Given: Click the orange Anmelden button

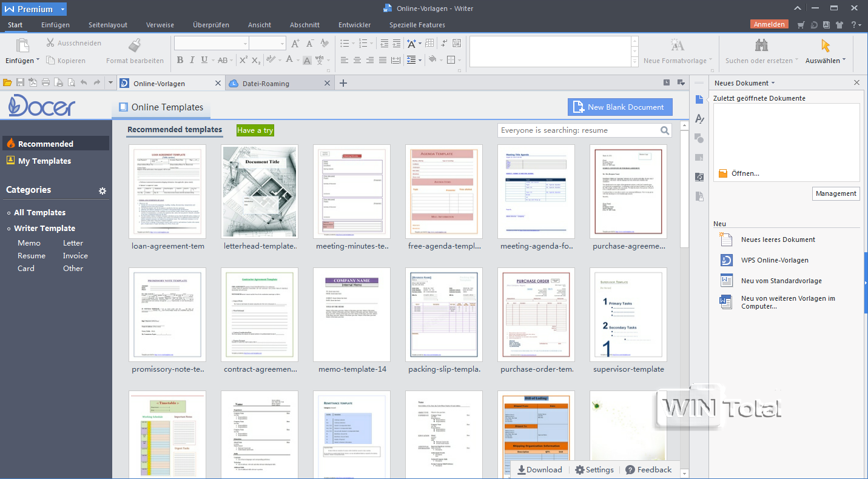Looking at the screenshot, I should (x=769, y=25).
